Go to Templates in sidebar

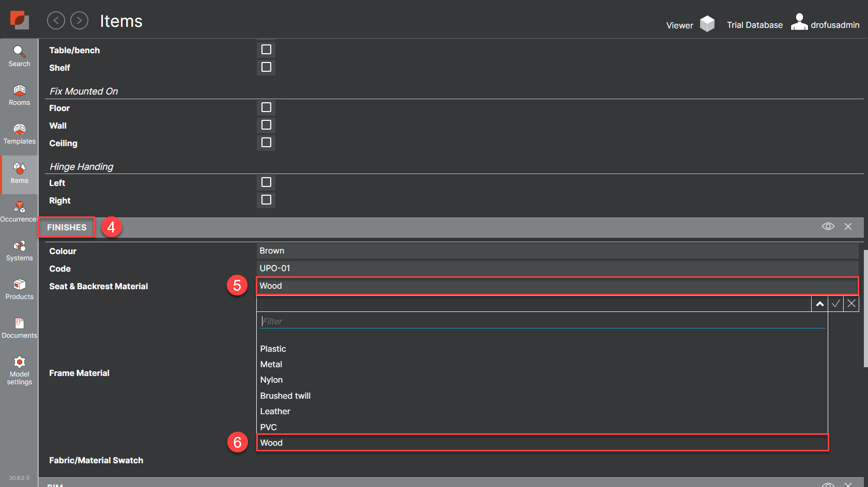coord(19,134)
